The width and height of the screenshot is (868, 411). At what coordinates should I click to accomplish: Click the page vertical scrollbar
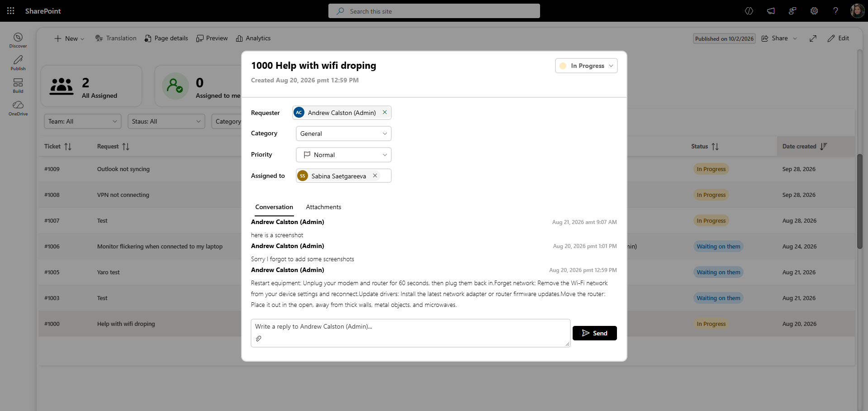[x=860, y=201]
